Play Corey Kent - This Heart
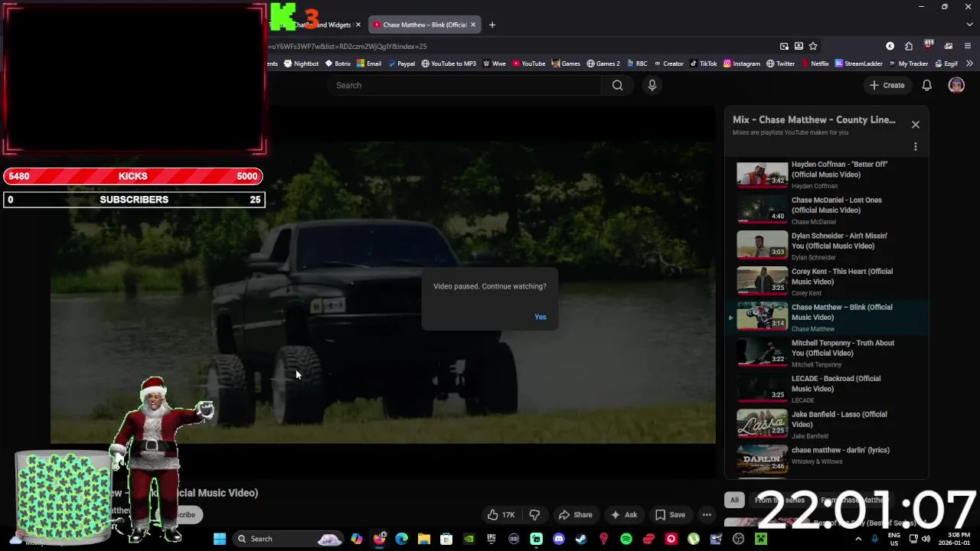The image size is (980, 551). (827, 282)
